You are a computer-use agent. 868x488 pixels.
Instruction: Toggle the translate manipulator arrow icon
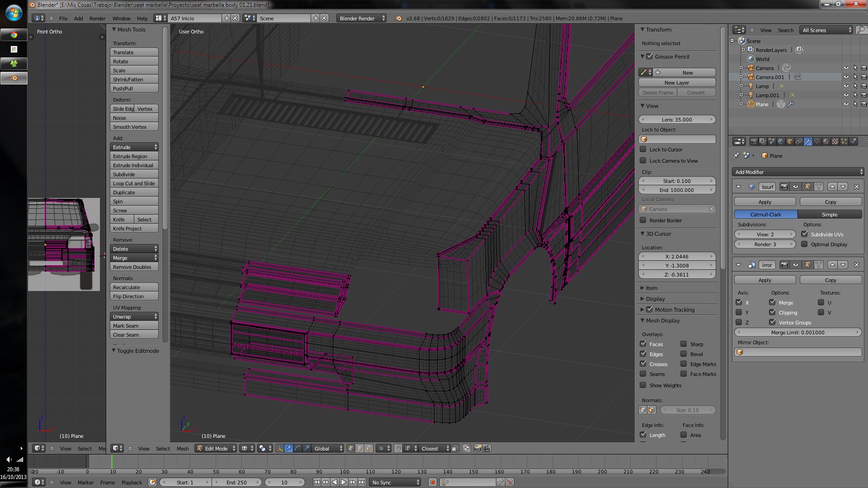pos(288,449)
